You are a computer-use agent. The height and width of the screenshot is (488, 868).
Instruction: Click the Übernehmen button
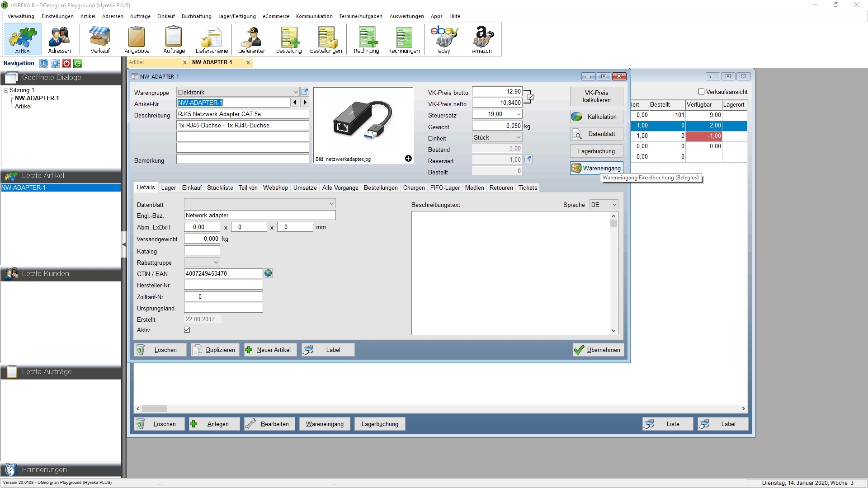pyautogui.click(x=598, y=350)
